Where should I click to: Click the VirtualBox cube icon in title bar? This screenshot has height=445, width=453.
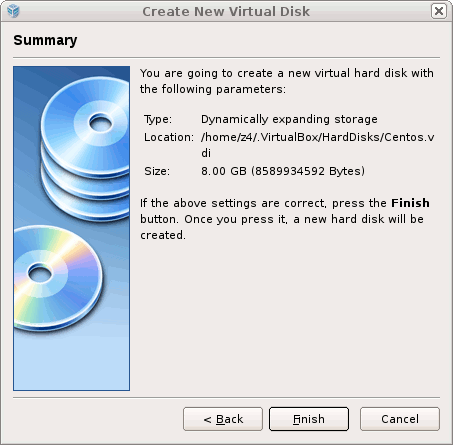point(13,11)
